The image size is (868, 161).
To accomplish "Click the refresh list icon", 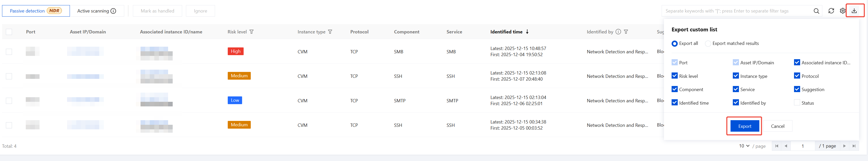I will [831, 11].
